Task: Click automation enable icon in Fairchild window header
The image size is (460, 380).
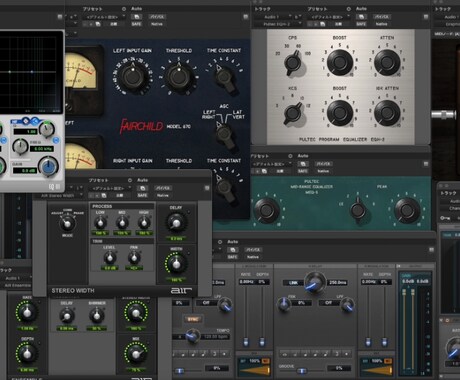Action: click(137, 17)
